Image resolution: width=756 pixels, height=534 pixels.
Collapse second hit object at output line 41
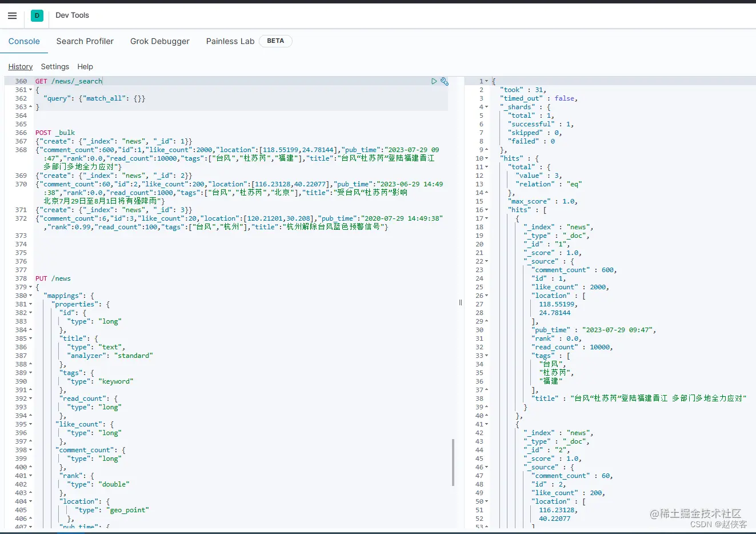(x=487, y=424)
